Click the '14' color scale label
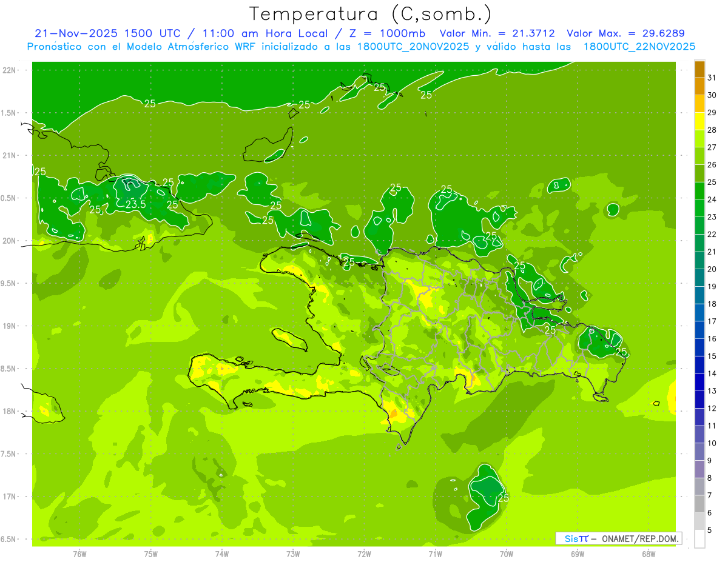This screenshot has height=562, width=728. point(712,373)
